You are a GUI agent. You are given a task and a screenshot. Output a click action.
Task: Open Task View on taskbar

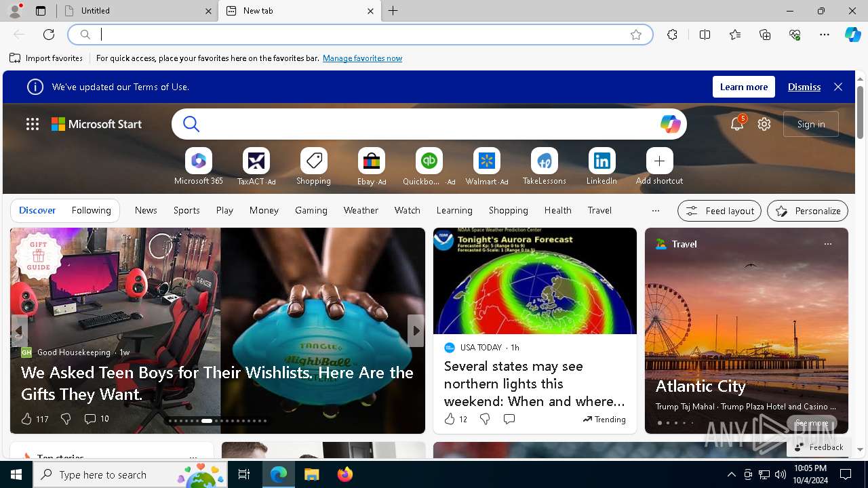point(244,474)
